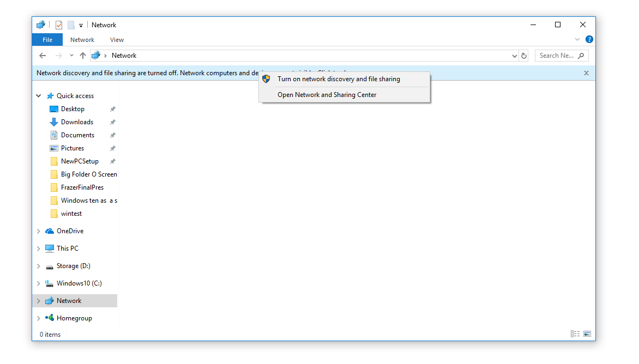The width and height of the screenshot is (639, 364).
Task: Click the Properties quick access toolbar icon
Action: [x=59, y=25]
